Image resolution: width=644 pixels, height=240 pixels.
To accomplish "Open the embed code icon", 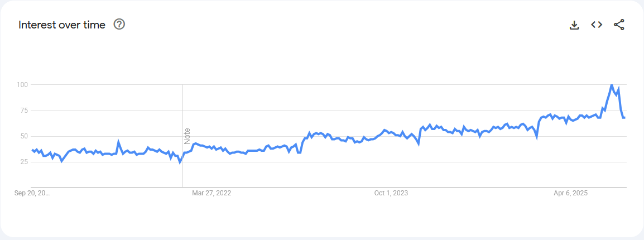I will tap(597, 25).
